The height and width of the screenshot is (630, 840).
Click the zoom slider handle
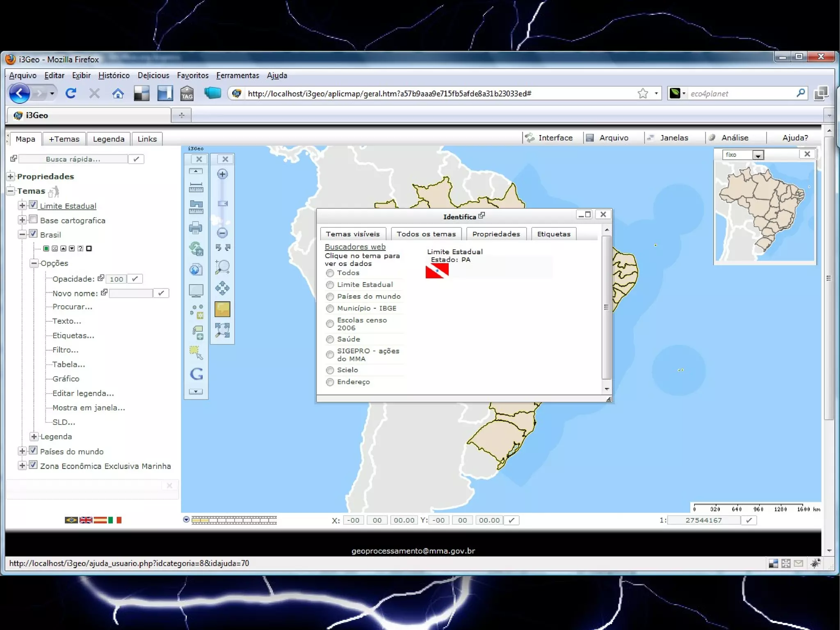(222, 204)
